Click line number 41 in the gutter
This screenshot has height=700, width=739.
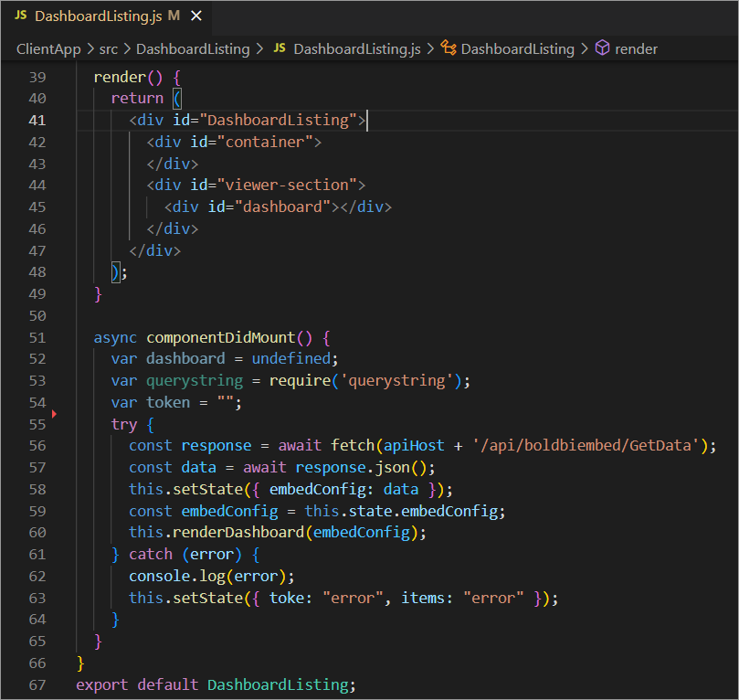point(37,120)
